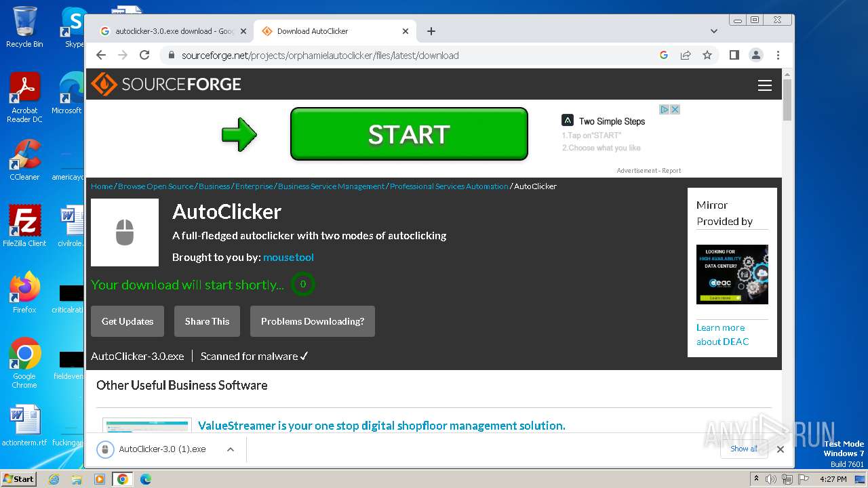Click the SourceForge logo

click(166, 84)
